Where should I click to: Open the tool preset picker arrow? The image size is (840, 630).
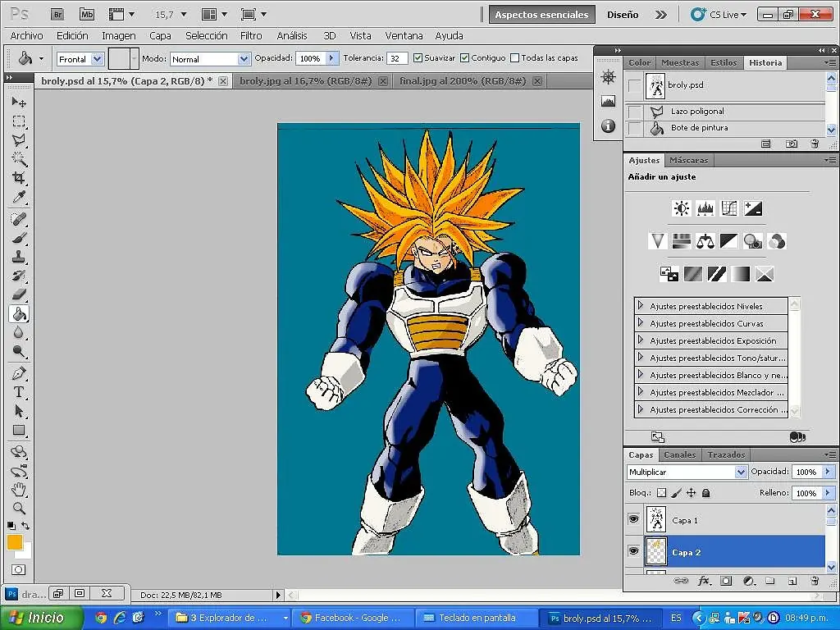click(41, 58)
